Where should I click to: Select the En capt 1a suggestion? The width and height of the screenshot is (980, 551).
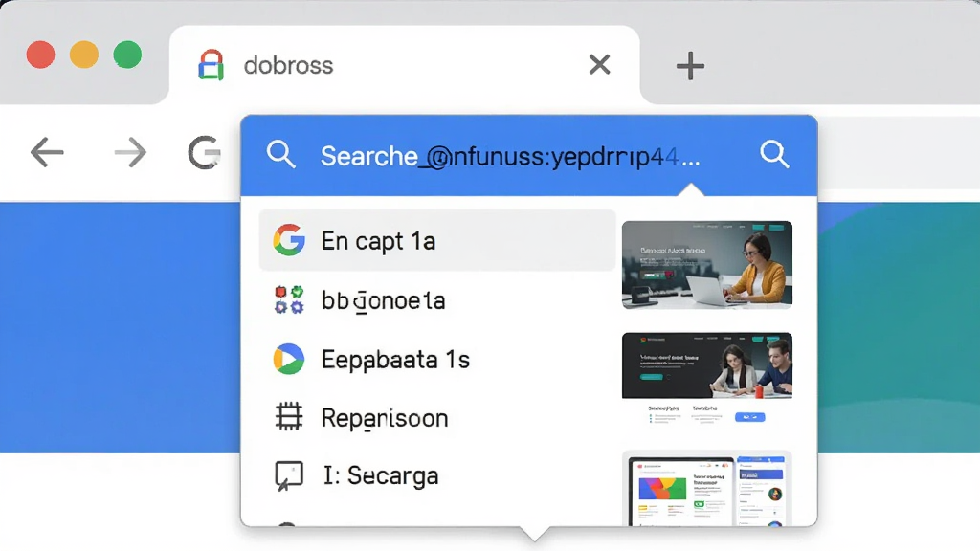tap(437, 240)
